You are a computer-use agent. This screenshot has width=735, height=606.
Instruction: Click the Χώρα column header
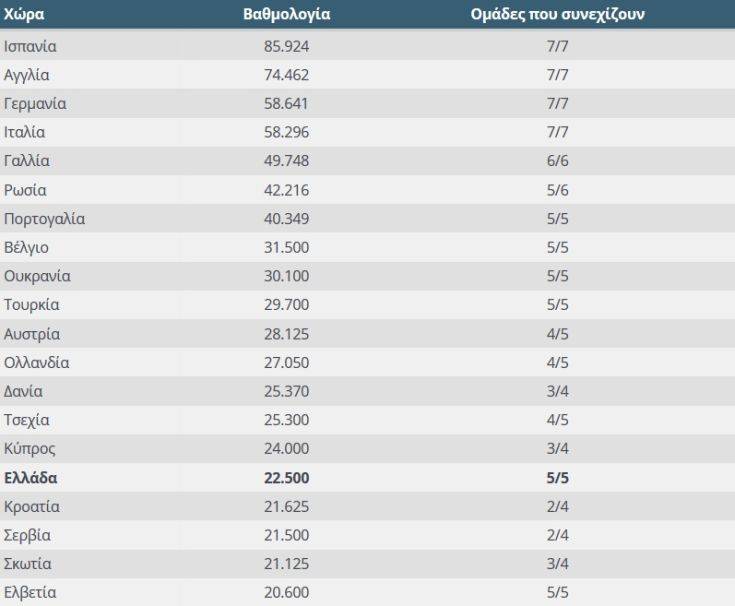[x=24, y=14]
